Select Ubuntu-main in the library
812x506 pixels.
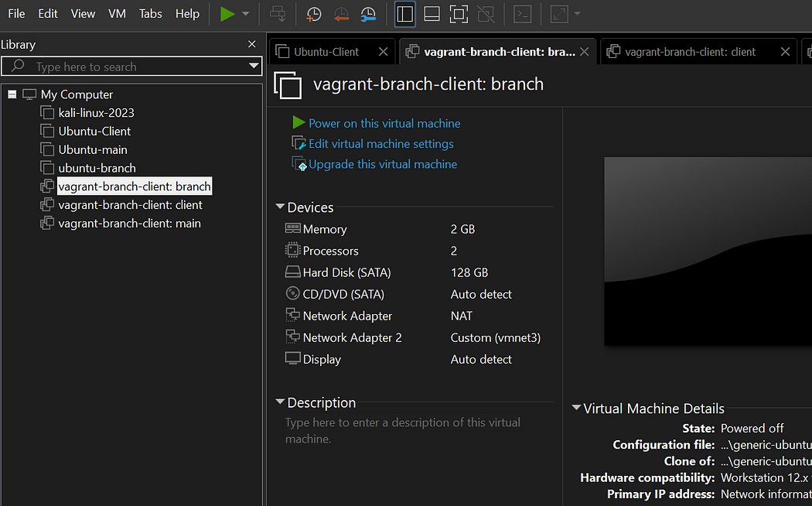93,149
